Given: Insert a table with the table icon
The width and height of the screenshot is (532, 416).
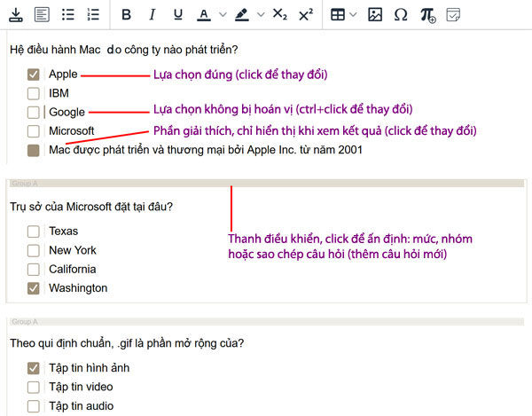Looking at the screenshot, I should pyautogui.click(x=338, y=14).
